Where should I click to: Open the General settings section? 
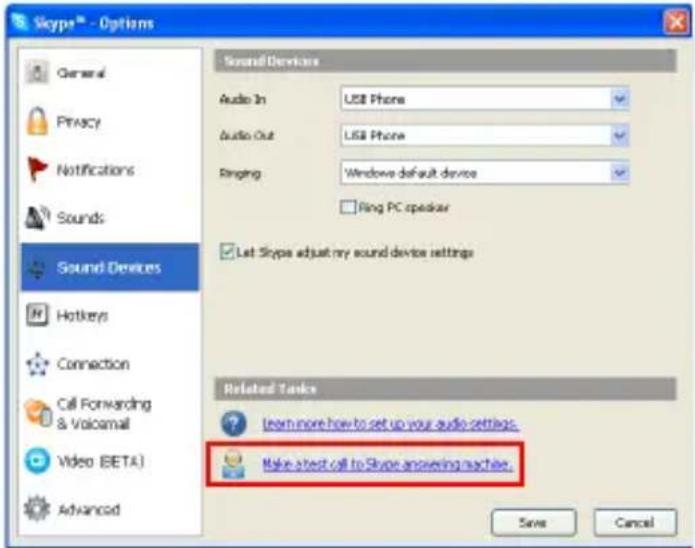(110, 73)
